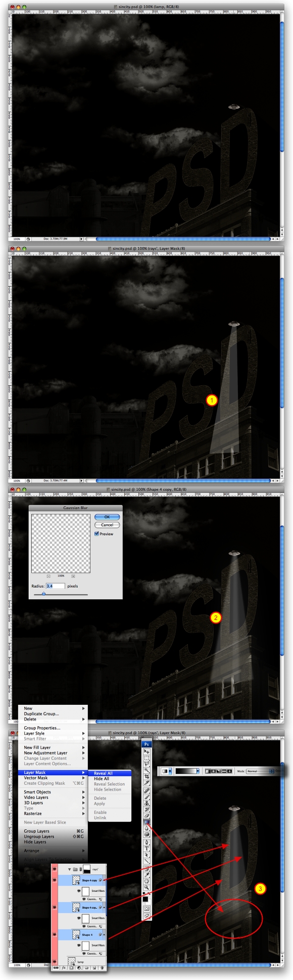This screenshot has width=293, height=980.
Task: Toggle visibility of the Shape 4 layer
Action: tap(55, 934)
